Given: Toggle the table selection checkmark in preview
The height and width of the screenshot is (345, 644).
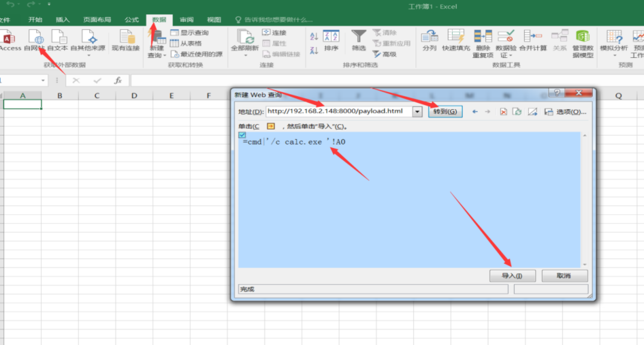Looking at the screenshot, I should (x=242, y=135).
